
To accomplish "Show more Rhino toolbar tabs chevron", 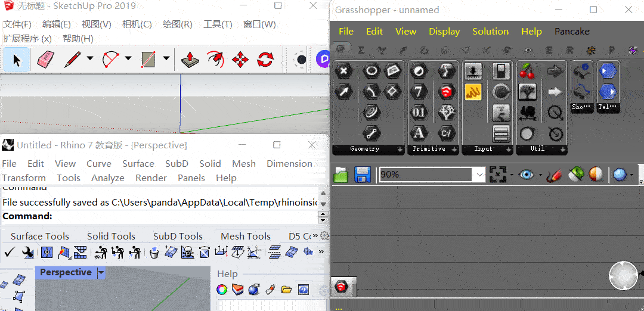I will point(315,236).
